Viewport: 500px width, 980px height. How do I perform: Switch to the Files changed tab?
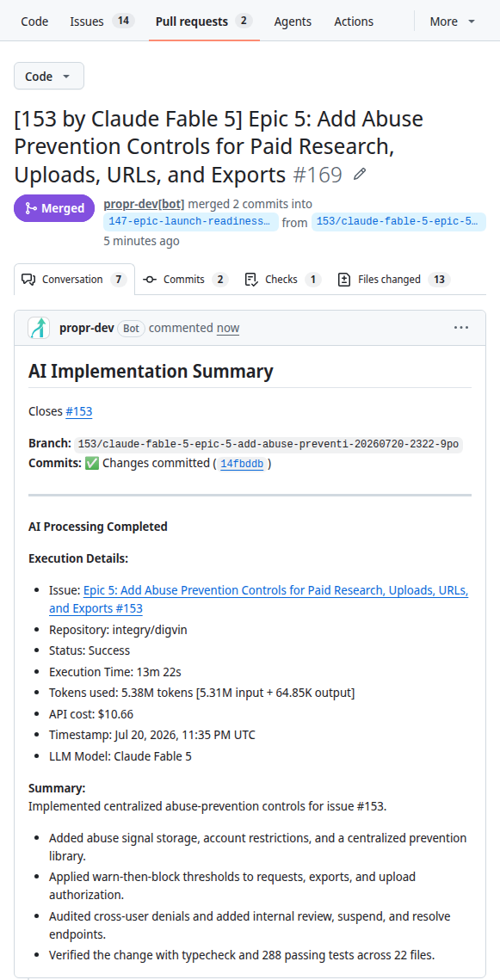[394, 280]
